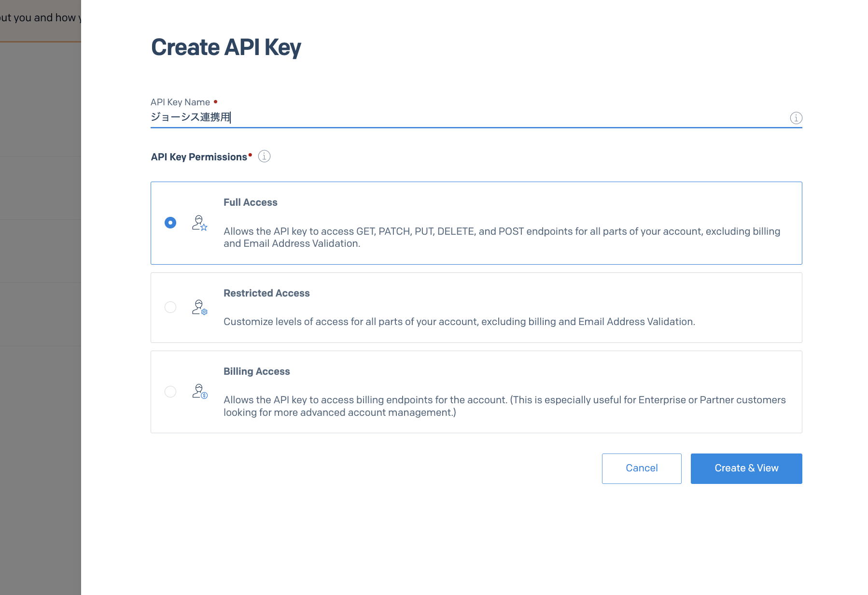Click the Billing Access user-dollar icon
This screenshot has width=868, height=595.
[199, 392]
